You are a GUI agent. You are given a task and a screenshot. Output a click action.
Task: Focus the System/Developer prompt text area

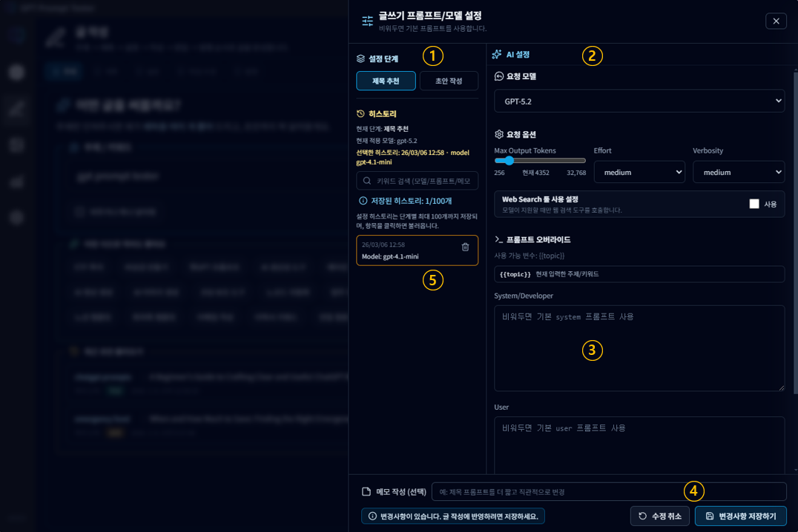tap(639, 348)
